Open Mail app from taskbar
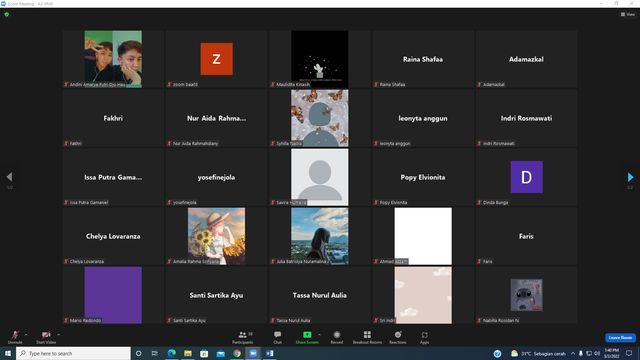 coord(220,353)
